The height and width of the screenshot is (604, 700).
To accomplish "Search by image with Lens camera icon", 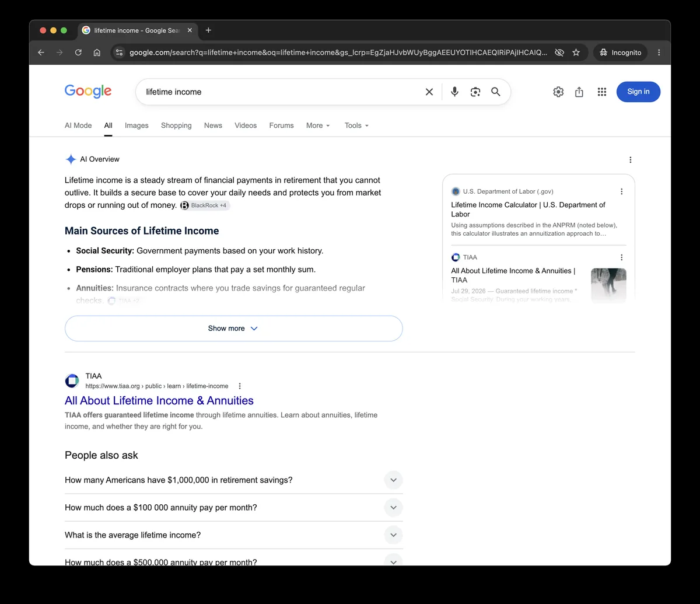I will pos(475,92).
